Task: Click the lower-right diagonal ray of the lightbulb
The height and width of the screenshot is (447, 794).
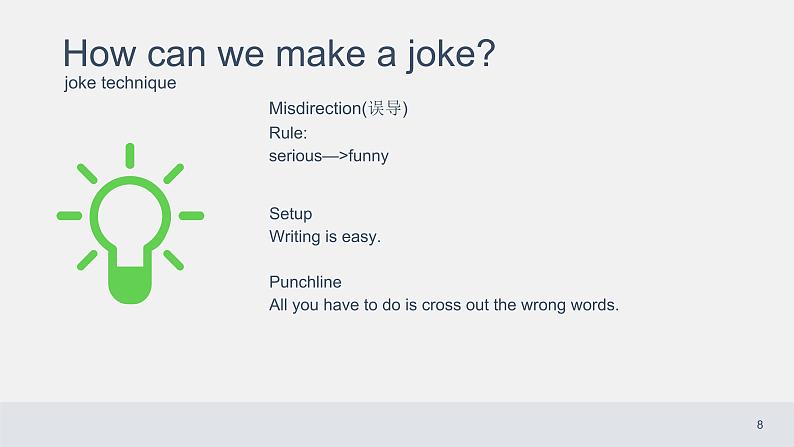Action: (x=174, y=260)
